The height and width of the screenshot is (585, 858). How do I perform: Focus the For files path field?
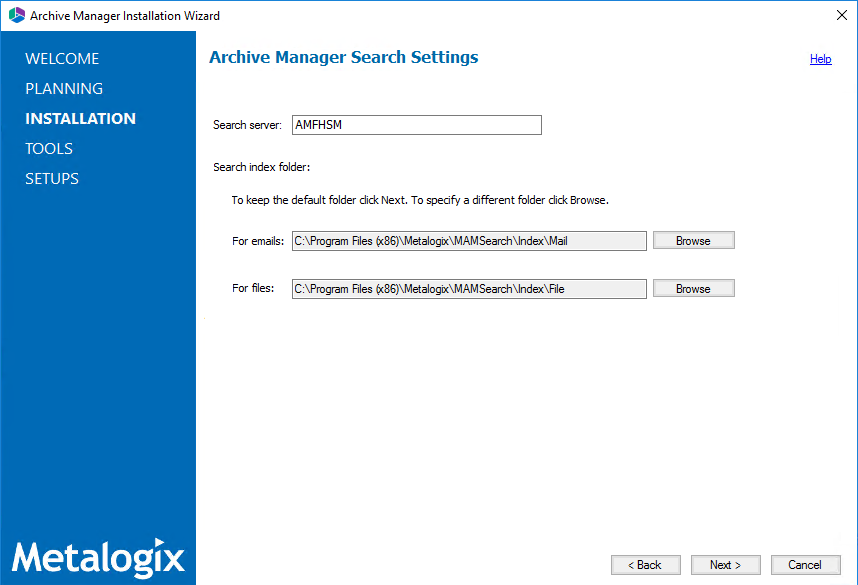[469, 289]
